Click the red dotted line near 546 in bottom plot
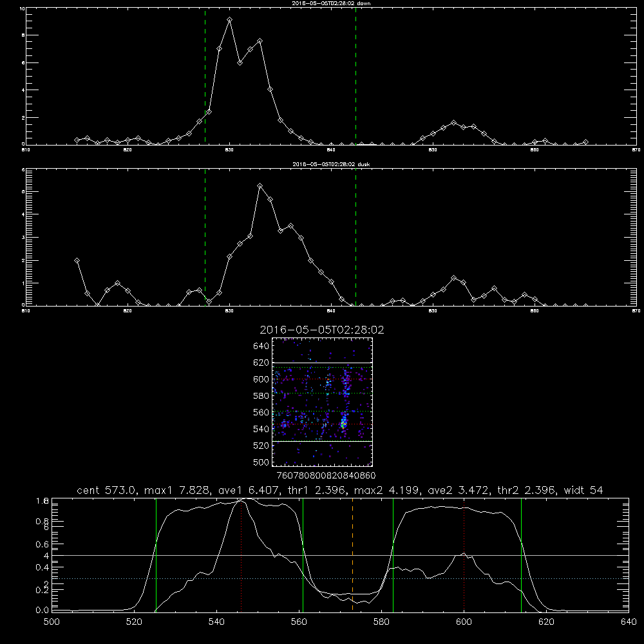 pyautogui.click(x=241, y=554)
